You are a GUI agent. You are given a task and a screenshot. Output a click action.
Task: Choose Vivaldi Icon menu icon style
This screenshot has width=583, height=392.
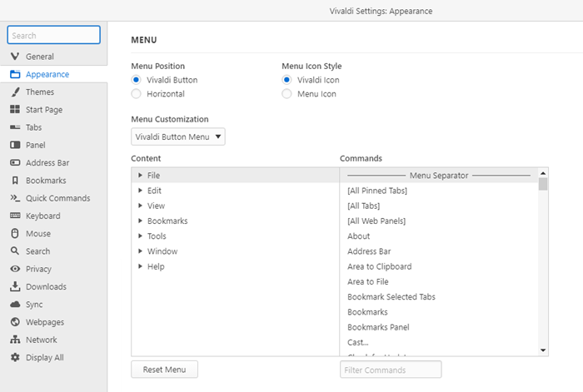[x=287, y=80]
